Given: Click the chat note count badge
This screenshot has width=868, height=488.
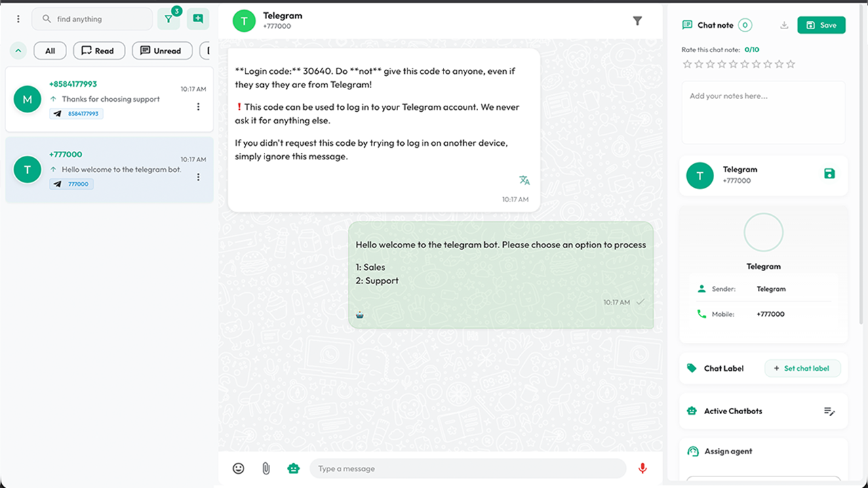Looking at the screenshot, I should pyautogui.click(x=745, y=25).
